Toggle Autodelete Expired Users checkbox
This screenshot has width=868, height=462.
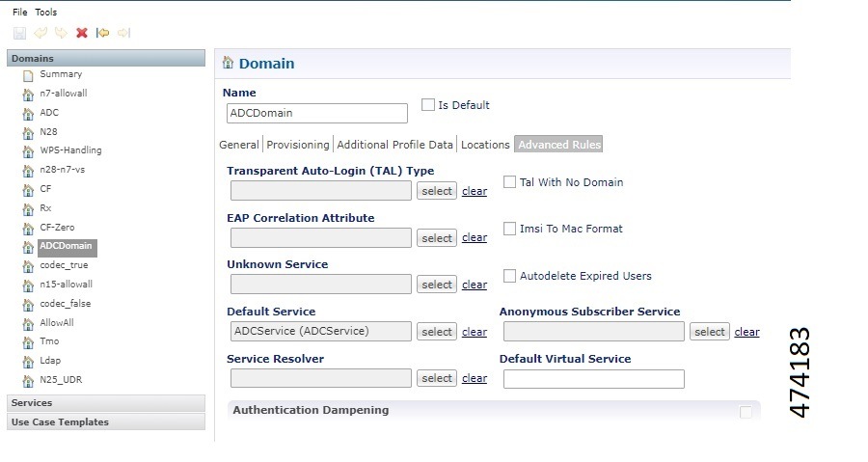point(509,276)
